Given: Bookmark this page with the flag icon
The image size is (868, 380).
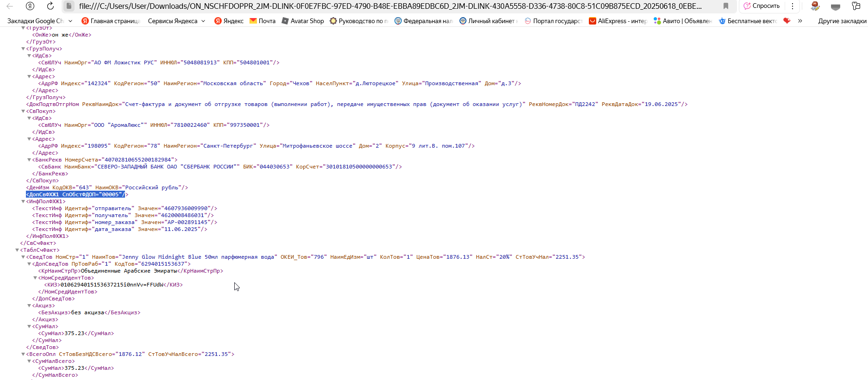Looking at the screenshot, I should [x=726, y=6].
